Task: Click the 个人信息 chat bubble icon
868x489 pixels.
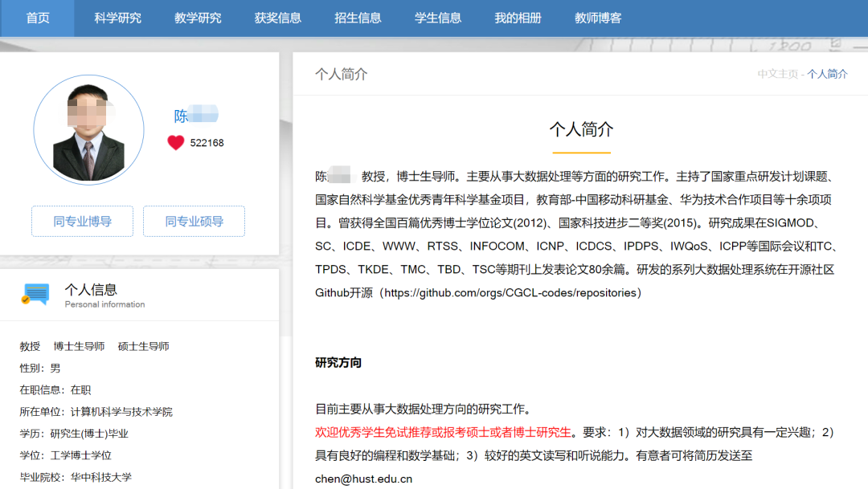Action: [x=35, y=295]
